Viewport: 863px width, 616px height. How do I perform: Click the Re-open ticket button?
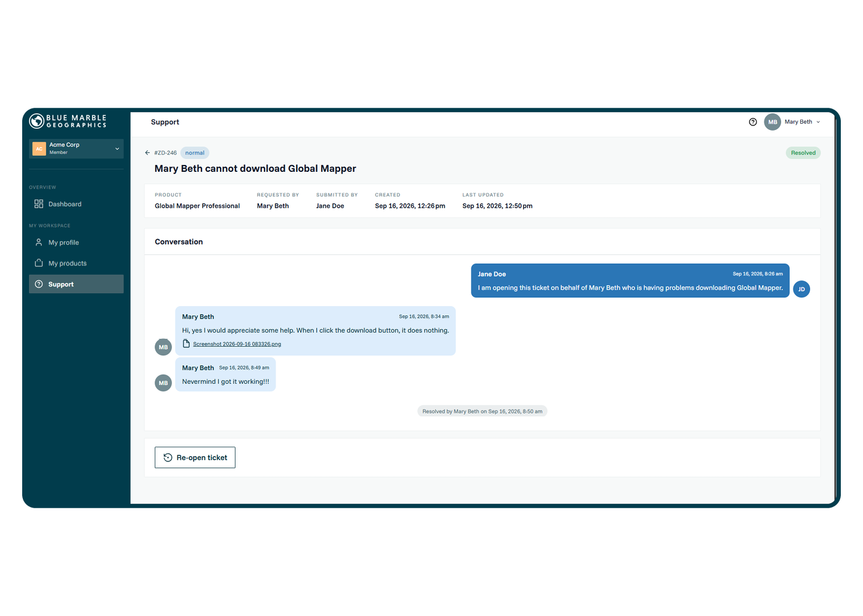pyautogui.click(x=195, y=458)
